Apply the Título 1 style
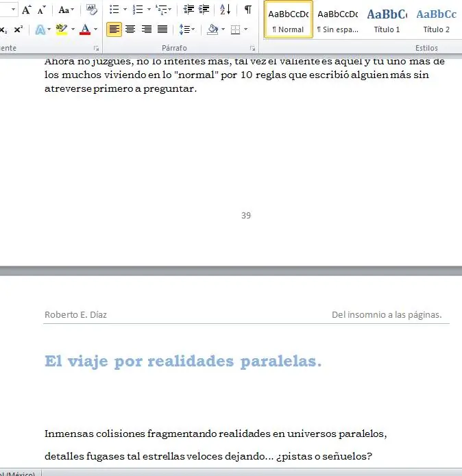 point(387,19)
